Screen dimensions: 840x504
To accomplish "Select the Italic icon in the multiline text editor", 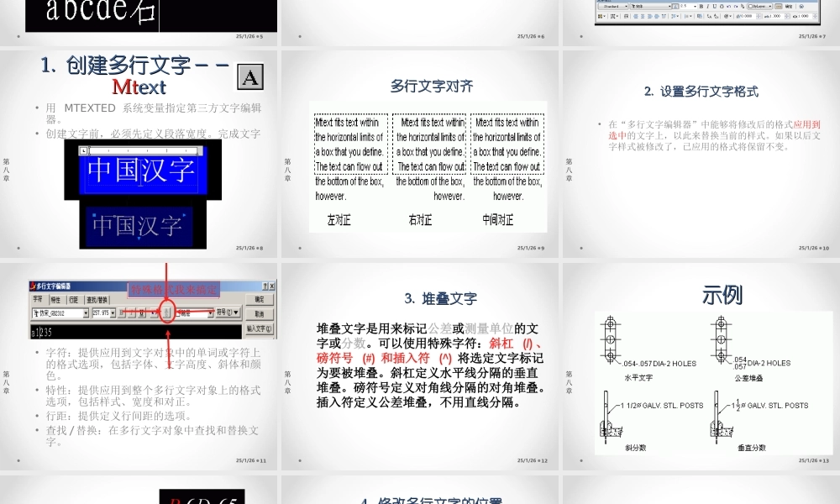I will pos(131,312).
